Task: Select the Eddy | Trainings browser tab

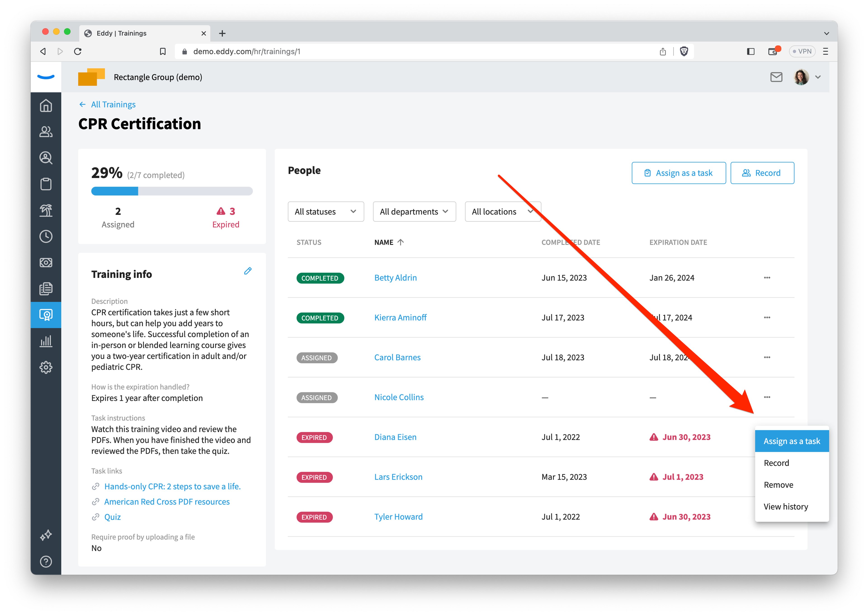Action: click(145, 33)
